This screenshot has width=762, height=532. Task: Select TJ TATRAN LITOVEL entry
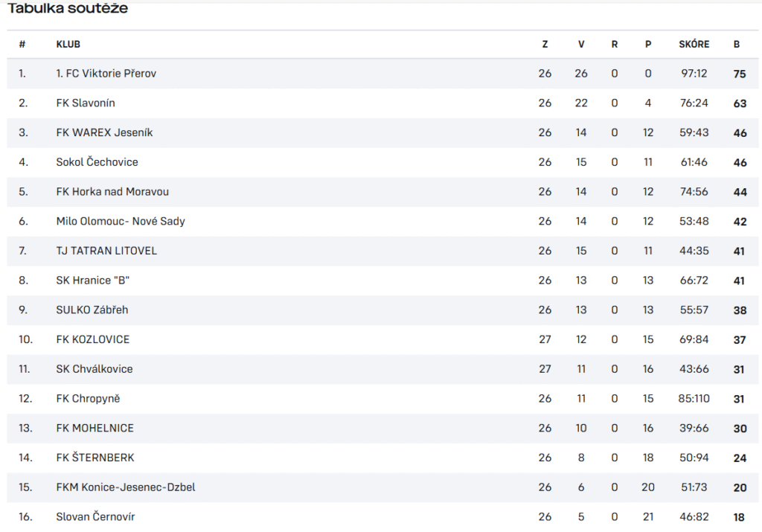coord(106,251)
